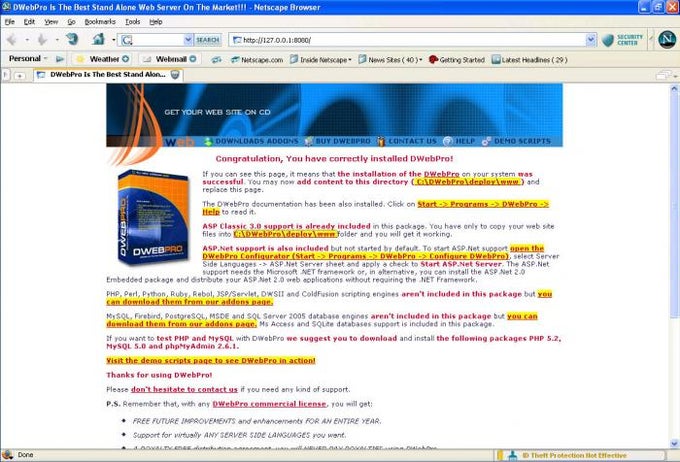Click the Netscape N logo
This screenshot has width=680, height=462.
(x=667, y=39)
